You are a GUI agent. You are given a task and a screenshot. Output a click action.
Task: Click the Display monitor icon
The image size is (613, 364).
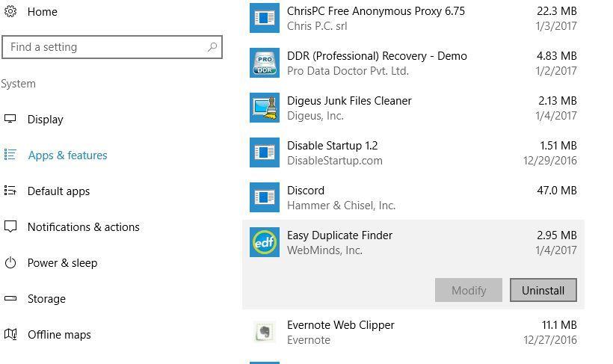10,119
